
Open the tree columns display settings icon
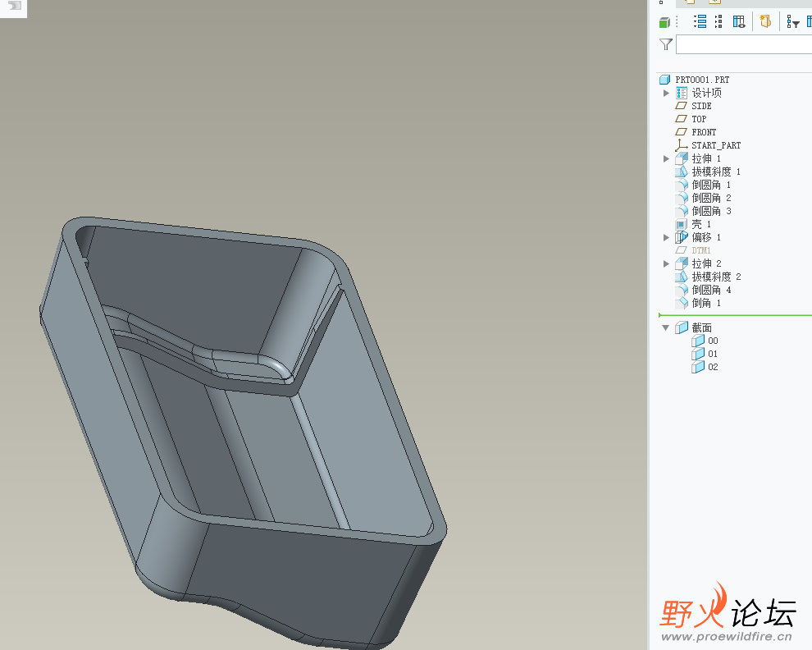point(739,21)
